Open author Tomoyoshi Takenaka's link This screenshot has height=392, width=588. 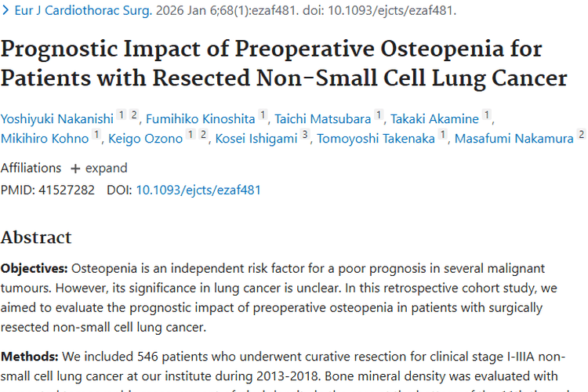[377, 139]
